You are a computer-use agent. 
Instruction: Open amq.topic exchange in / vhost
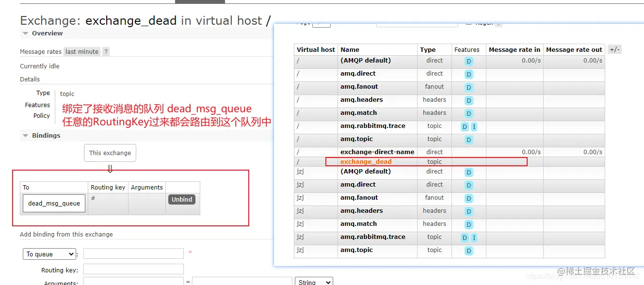pos(356,139)
